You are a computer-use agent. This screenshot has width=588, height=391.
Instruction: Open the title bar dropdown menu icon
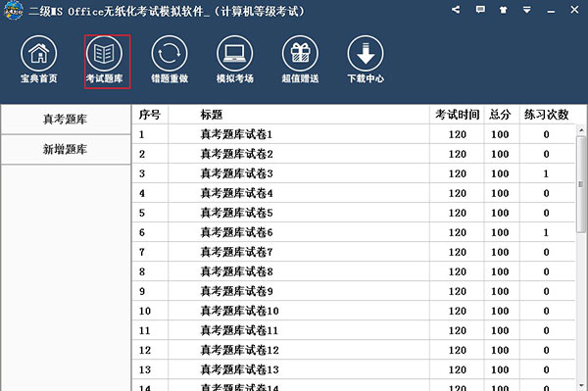tap(527, 10)
